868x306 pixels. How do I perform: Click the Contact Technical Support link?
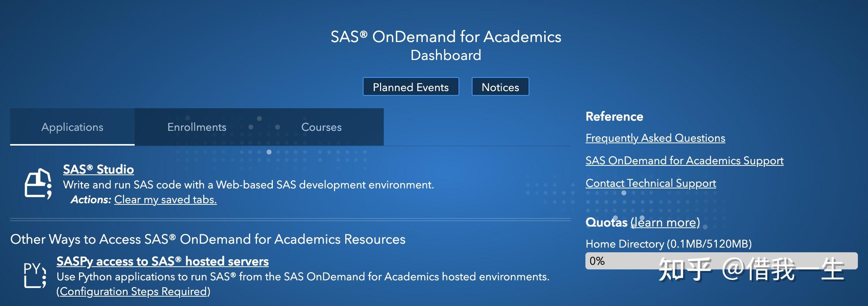click(x=650, y=183)
